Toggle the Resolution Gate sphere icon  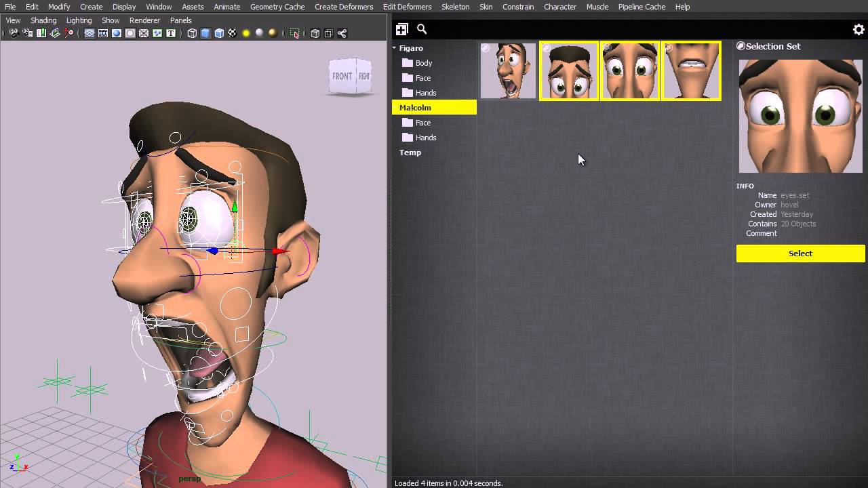(117, 33)
